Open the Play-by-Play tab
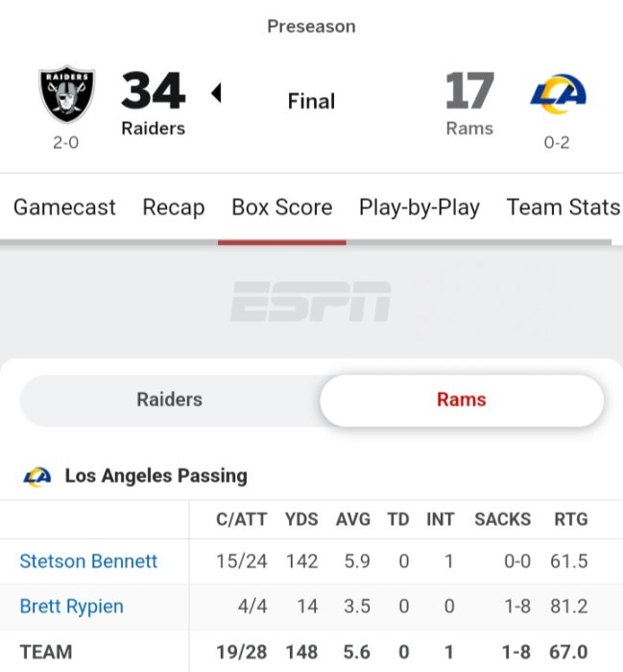 pos(419,207)
